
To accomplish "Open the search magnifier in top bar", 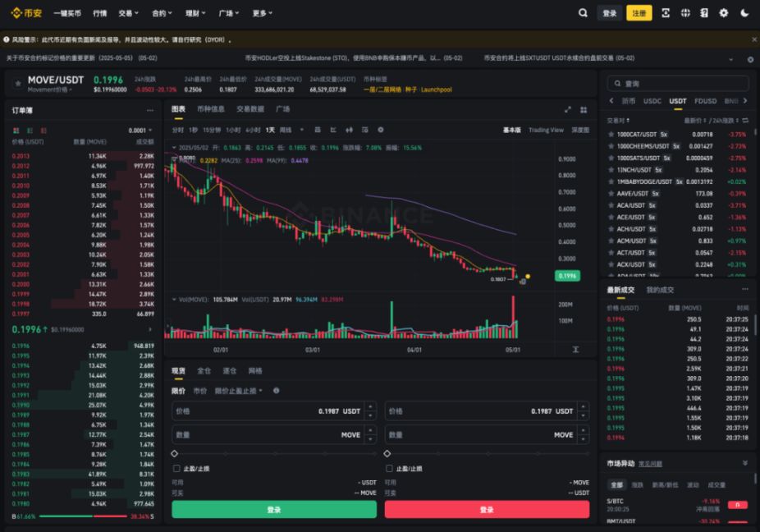I will pyautogui.click(x=583, y=13).
